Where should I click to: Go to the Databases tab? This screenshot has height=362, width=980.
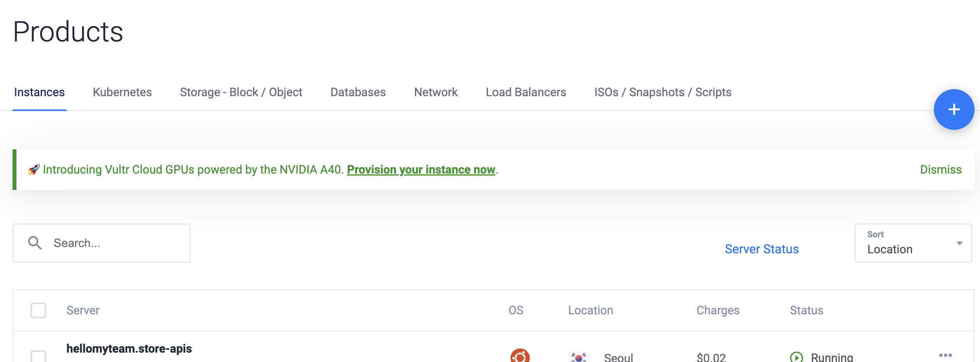358,92
